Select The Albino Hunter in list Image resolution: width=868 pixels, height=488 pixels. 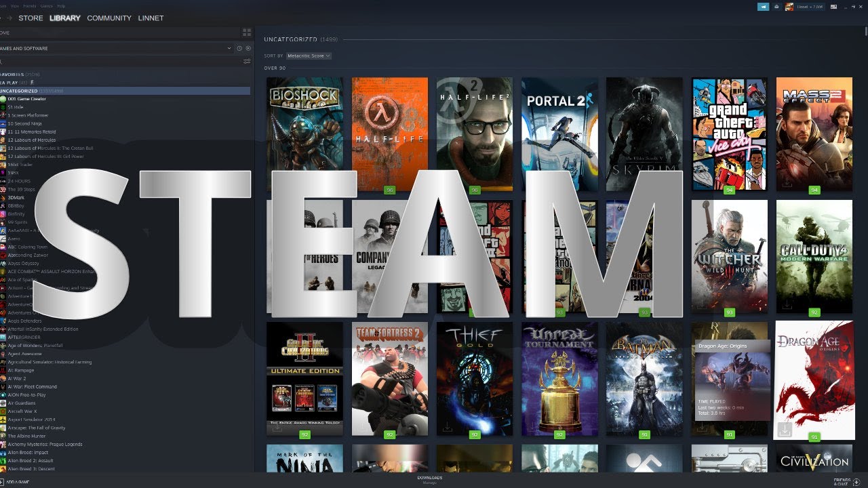[x=26, y=436]
